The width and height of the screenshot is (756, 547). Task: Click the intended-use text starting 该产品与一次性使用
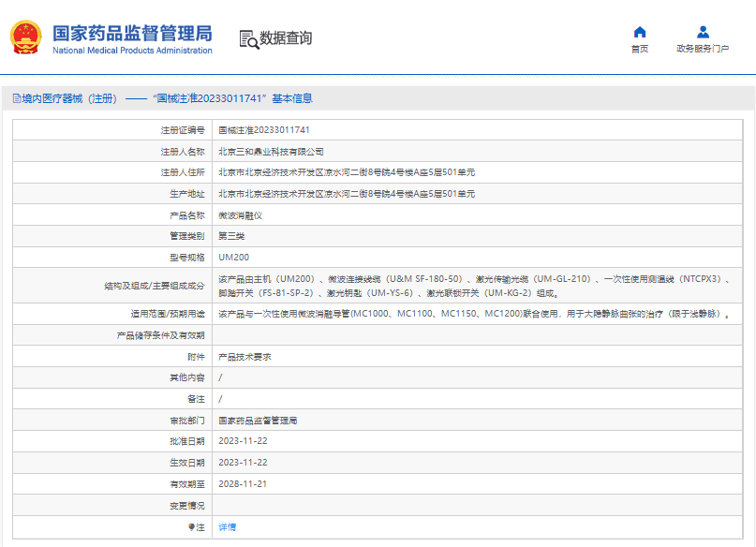pyautogui.click(x=474, y=314)
